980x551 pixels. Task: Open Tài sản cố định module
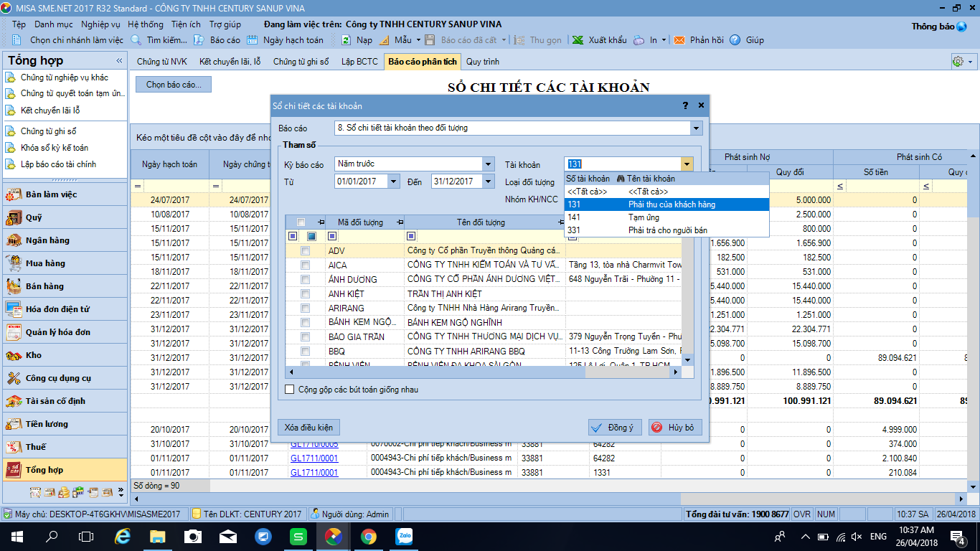point(65,401)
